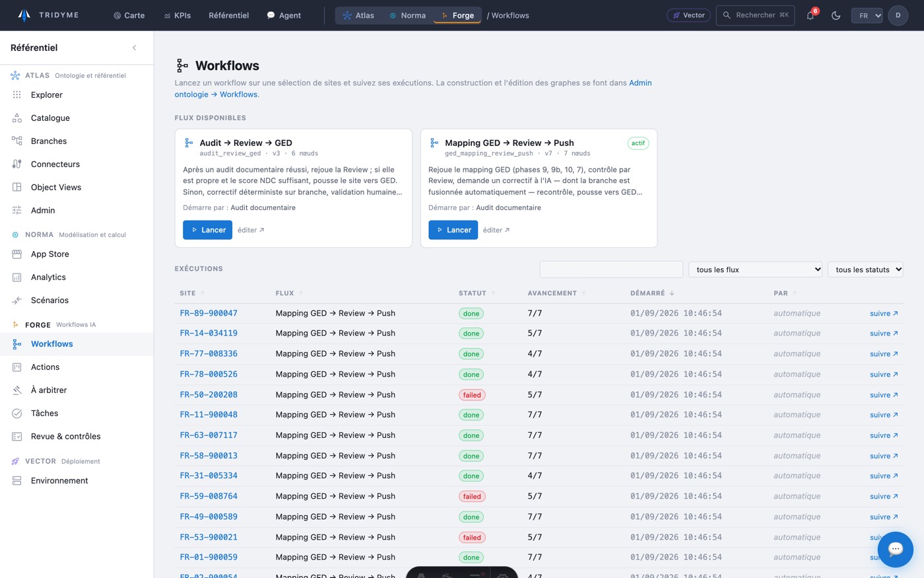Open Object Views in the sidebar

click(77, 187)
